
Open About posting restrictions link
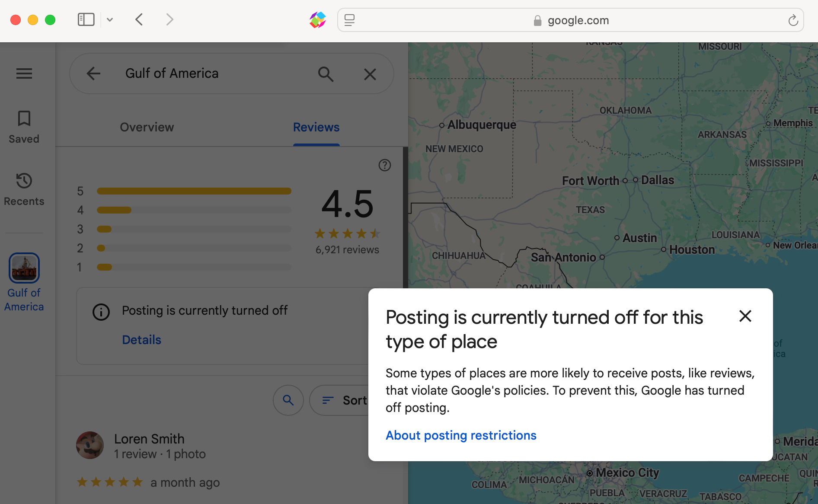(x=461, y=435)
